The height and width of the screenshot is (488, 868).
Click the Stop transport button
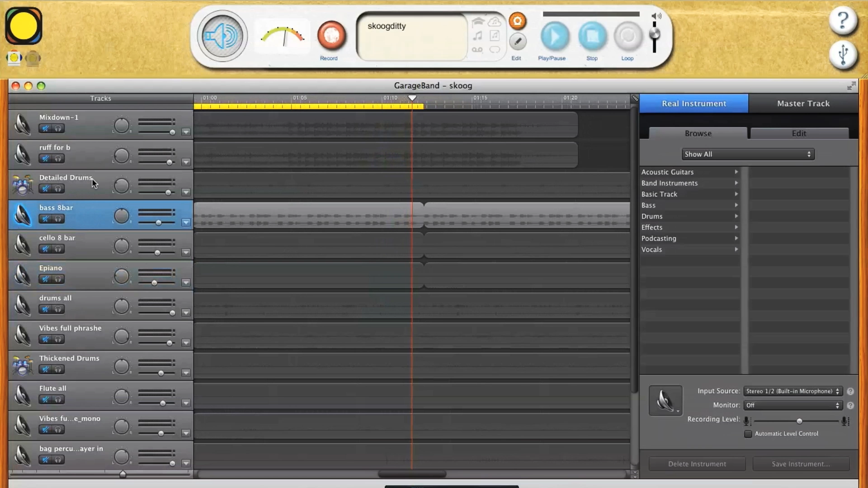pyautogui.click(x=592, y=36)
